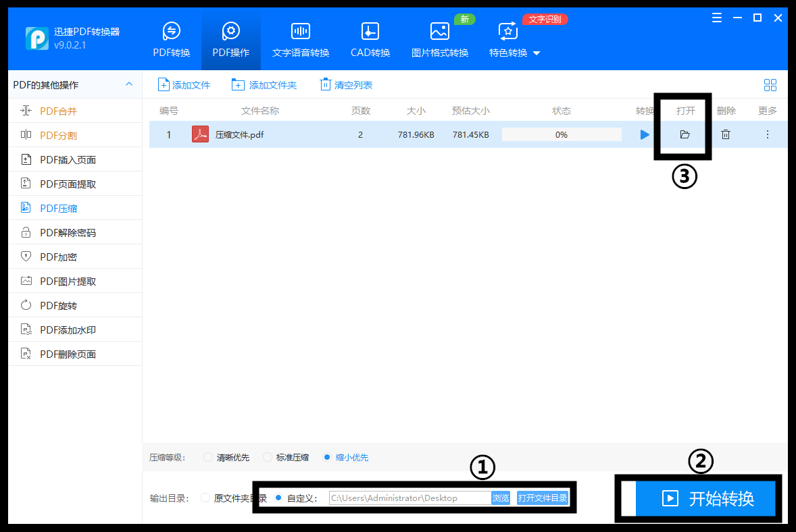Open the PDF转换 tab

(172, 40)
